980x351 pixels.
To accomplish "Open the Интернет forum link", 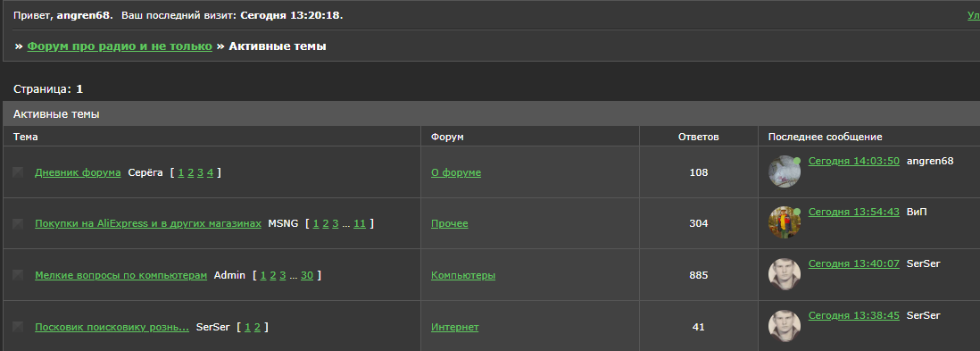I will [455, 327].
